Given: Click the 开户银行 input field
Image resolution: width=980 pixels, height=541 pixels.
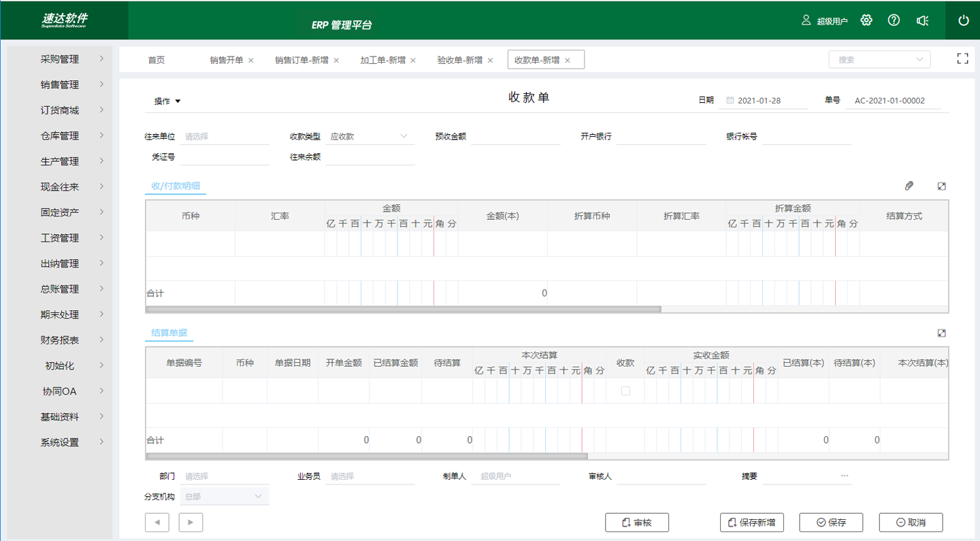Looking at the screenshot, I should [661, 136].
